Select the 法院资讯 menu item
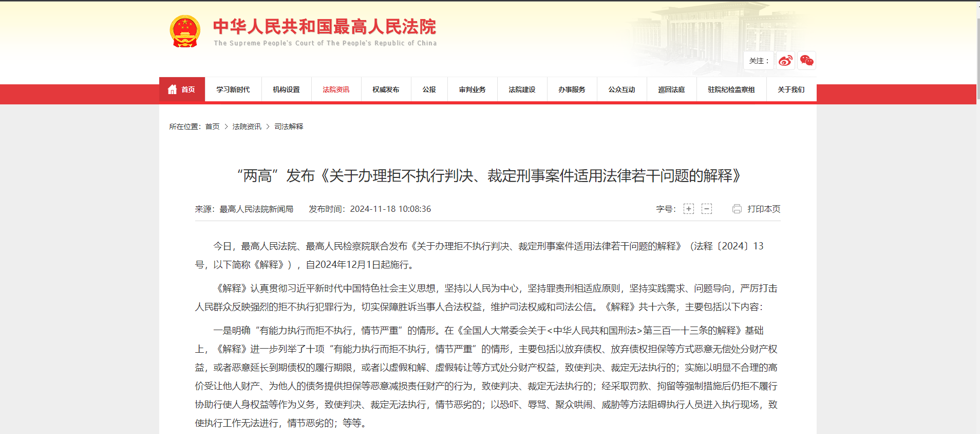 click(x=336, y=89)
